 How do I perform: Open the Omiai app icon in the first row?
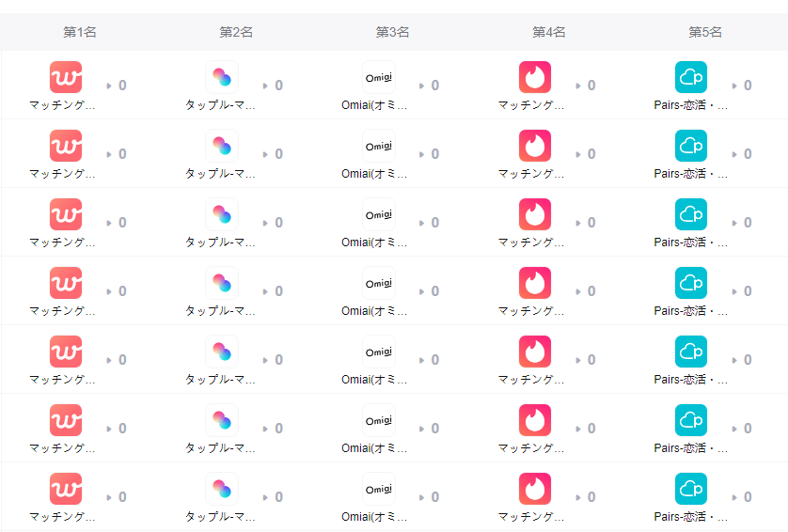tap(379, 77)
